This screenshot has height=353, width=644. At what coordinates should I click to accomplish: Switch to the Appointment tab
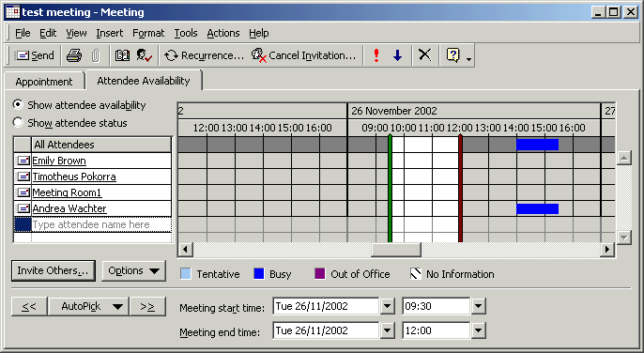point(44,82)
